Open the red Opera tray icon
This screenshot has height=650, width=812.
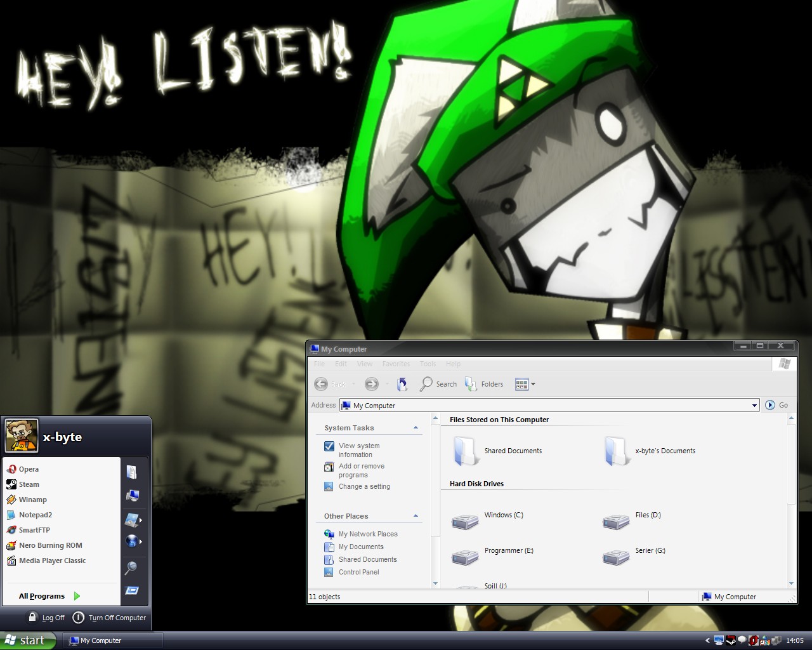click(x=754, y=640)
